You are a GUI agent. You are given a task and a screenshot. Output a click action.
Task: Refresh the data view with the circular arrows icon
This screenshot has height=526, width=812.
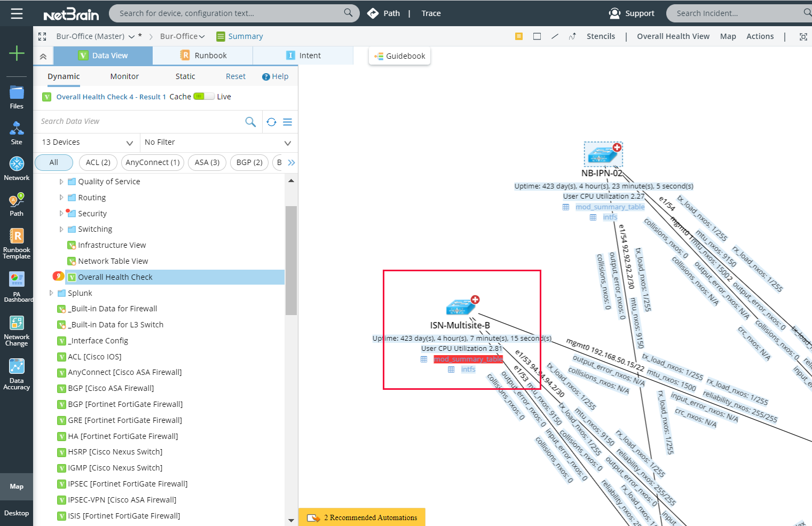point(271,122)
